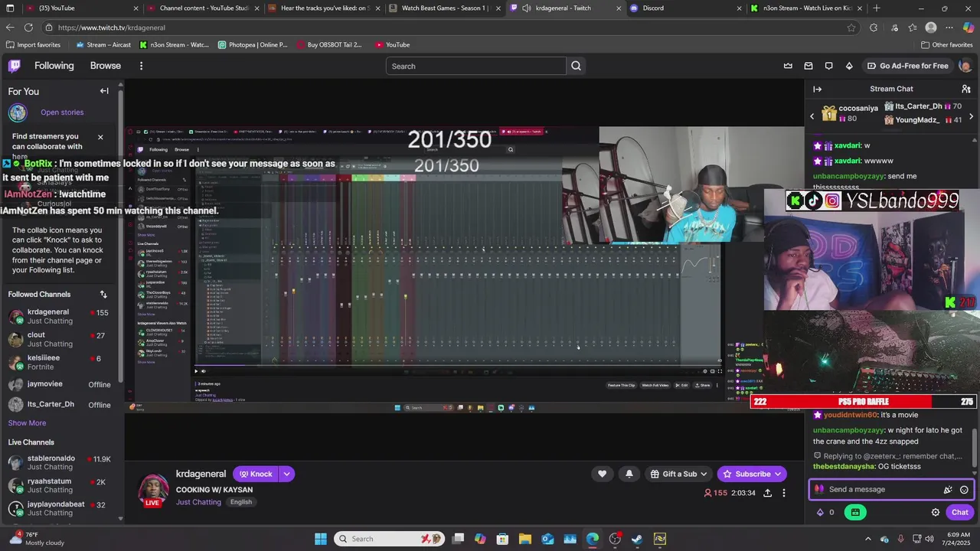
Task: Open the chat community users icon
Action: click(x=966, y=89)
